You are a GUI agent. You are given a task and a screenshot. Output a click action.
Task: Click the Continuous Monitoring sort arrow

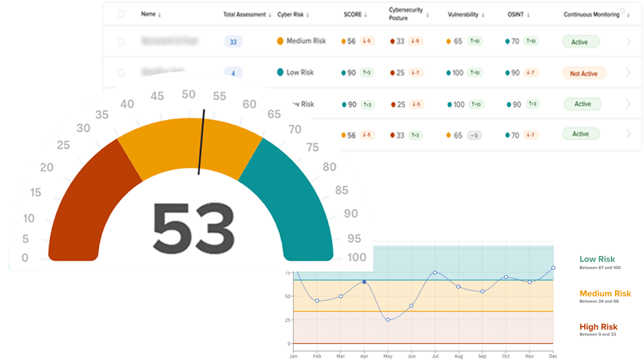pyautogui.click(x=628, y=15)
